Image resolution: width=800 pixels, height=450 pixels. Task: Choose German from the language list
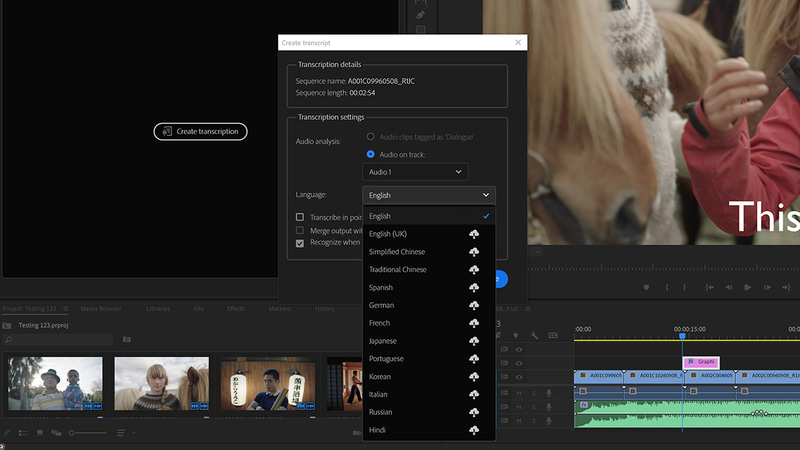(381, 305)
